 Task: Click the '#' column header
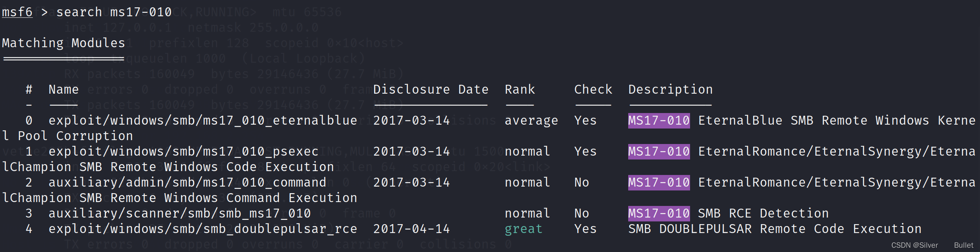pos(29,89)
